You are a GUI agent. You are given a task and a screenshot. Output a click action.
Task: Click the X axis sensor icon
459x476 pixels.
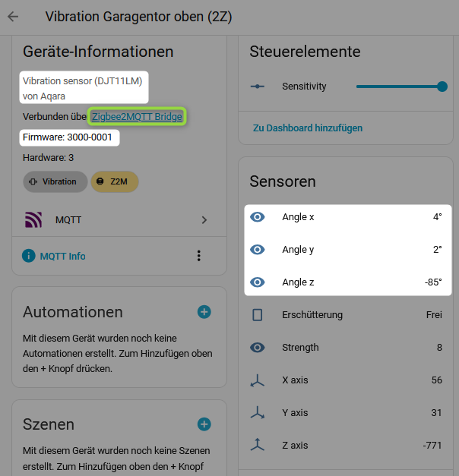pyautogui.click(x=258, y=380)
